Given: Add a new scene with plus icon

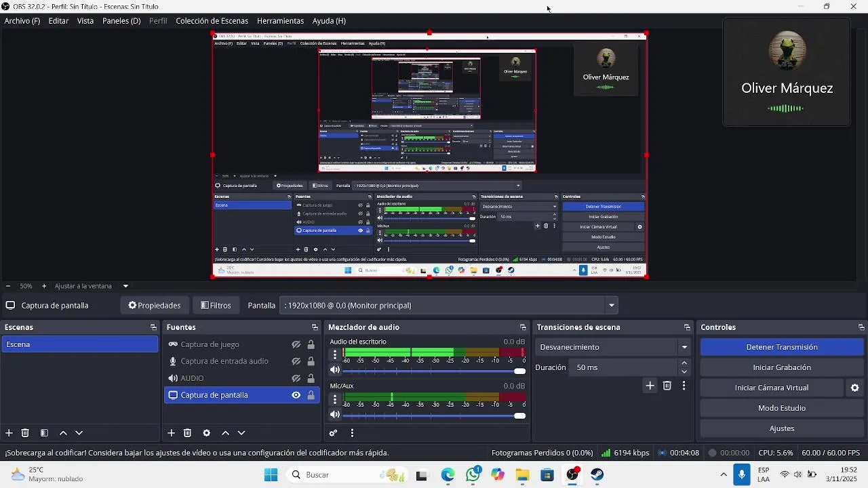Looking at the screenshot, I should tap(9, 433).
